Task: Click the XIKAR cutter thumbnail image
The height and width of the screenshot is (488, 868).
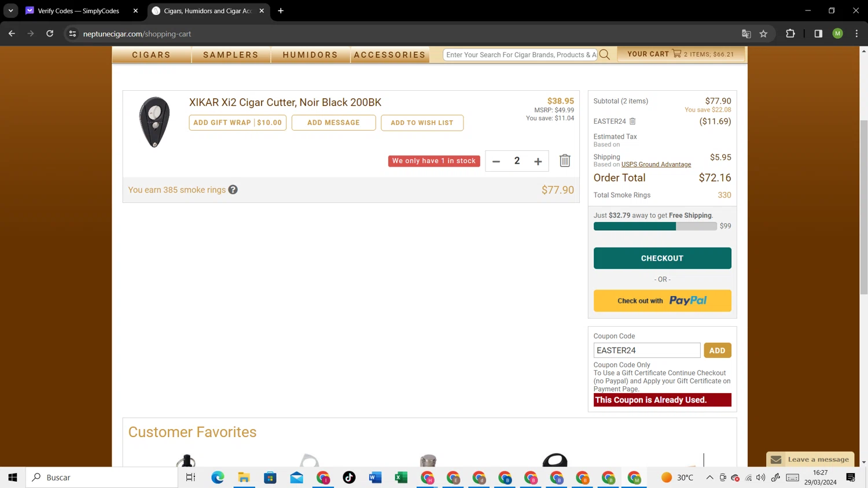Action: click(155, 122)
